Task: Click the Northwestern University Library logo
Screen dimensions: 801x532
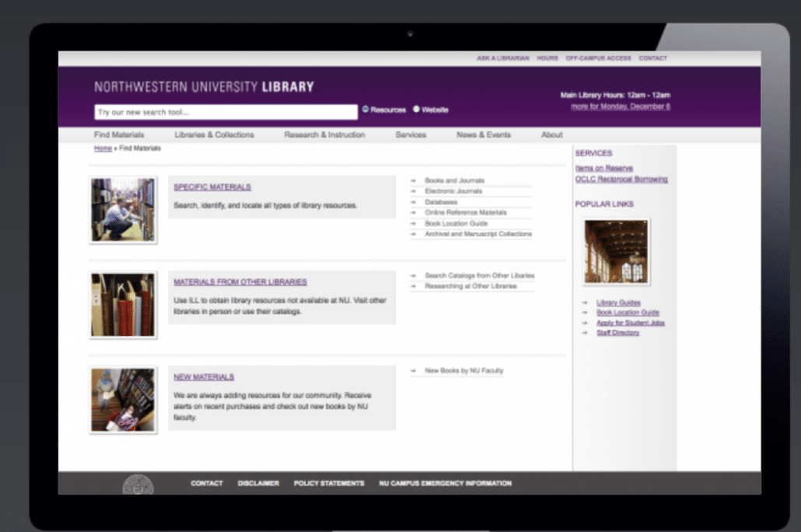Action: 204,87
